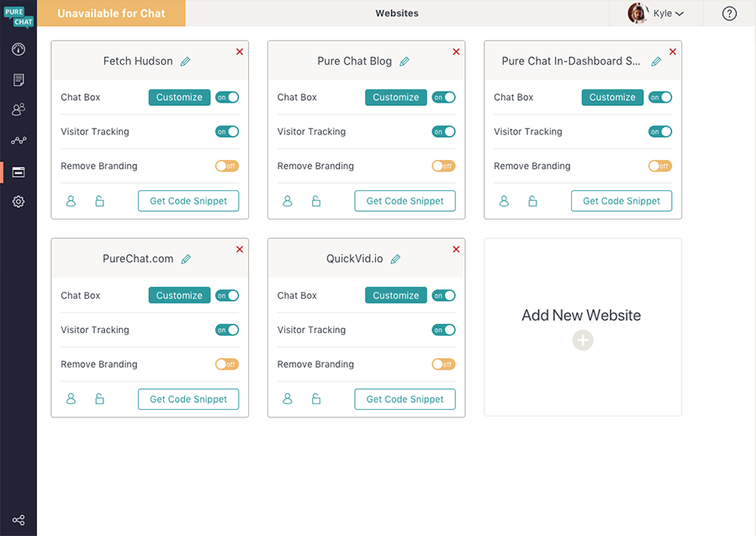
Task: Open the Pure Chat Blog padlock icon
Action: coord(316,201)
